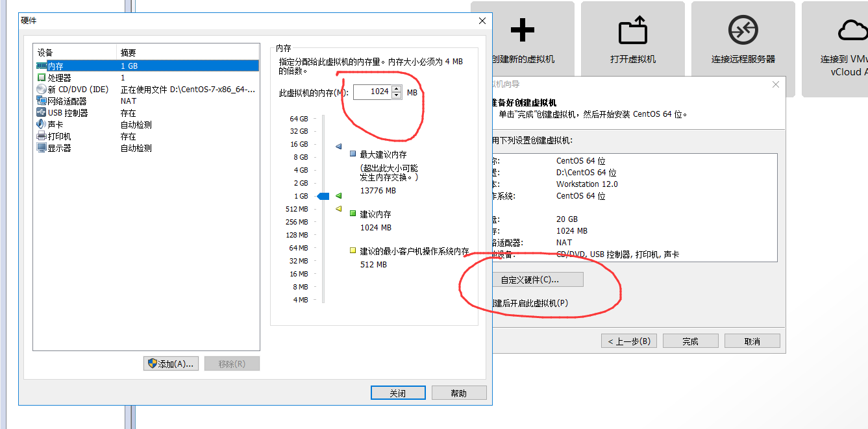
Task: Click 完成 to finish the wizard
Action: pos(690,341)
